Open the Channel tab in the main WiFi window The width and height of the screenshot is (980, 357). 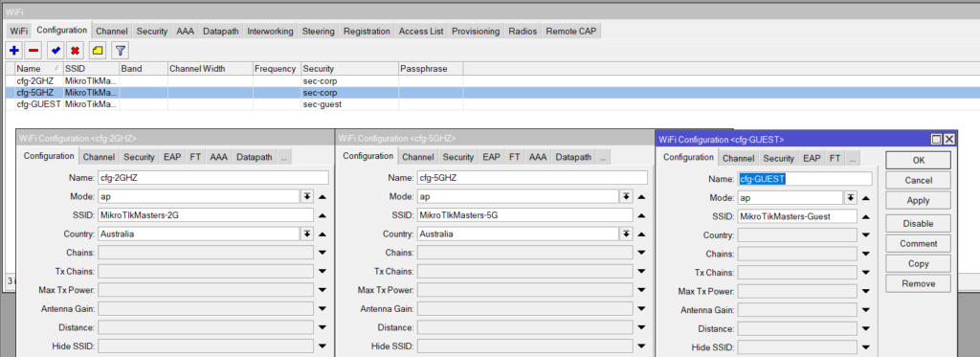tap(112, 32)
